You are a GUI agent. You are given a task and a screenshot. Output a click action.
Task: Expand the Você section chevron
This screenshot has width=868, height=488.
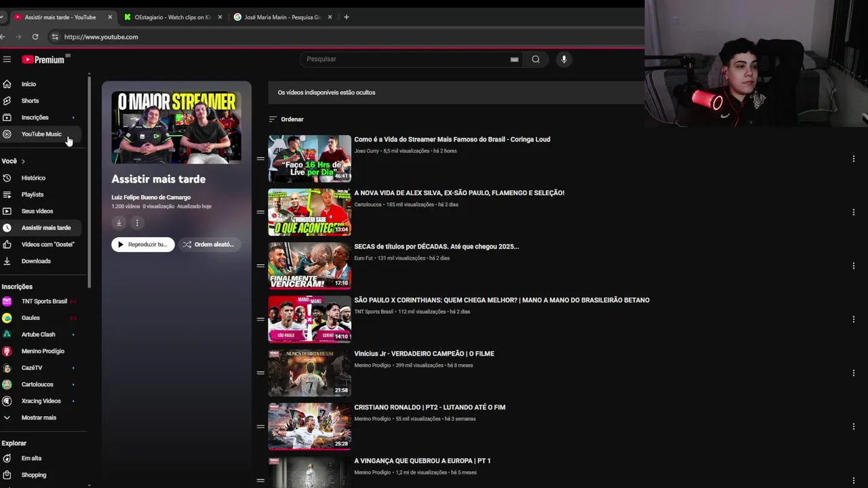pos(23,161)
